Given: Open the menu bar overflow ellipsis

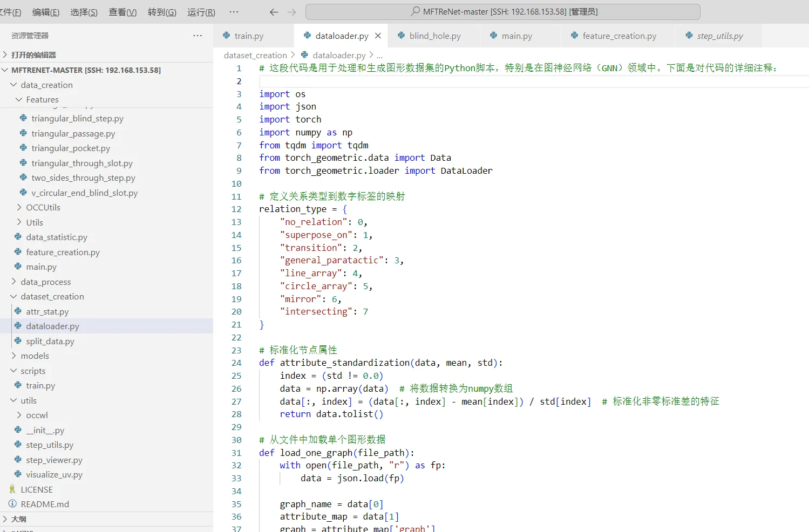Looking at the screenshot, I should tap(234, 12).
